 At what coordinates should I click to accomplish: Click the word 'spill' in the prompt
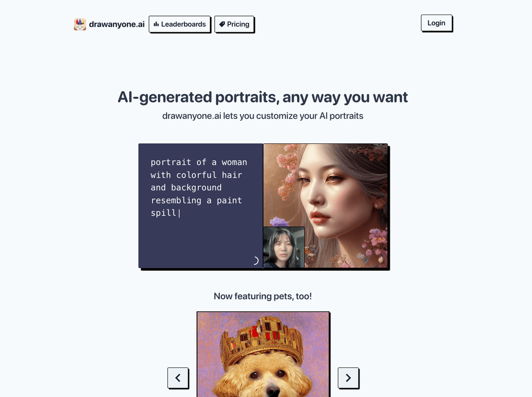coord(163,213)
